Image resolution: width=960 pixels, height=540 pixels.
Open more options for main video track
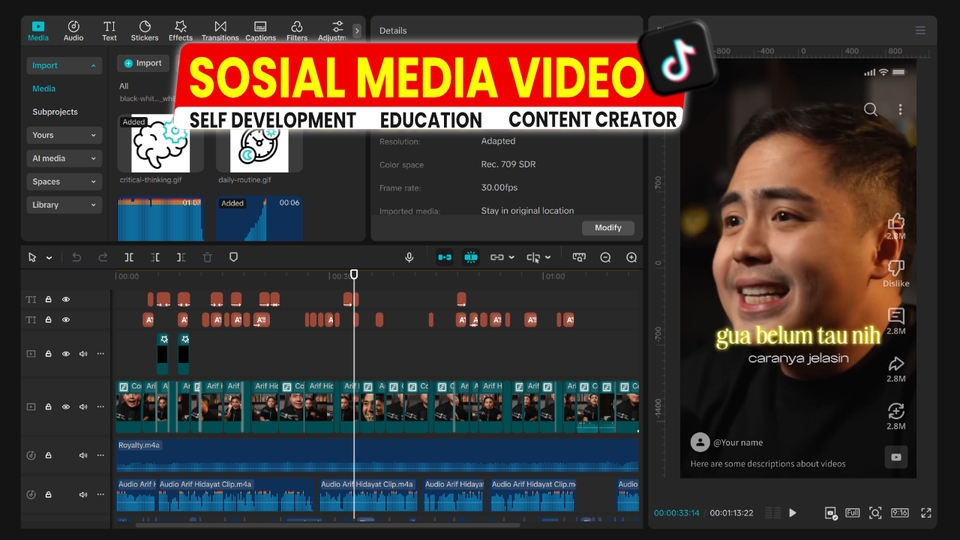tap(100, 407)
